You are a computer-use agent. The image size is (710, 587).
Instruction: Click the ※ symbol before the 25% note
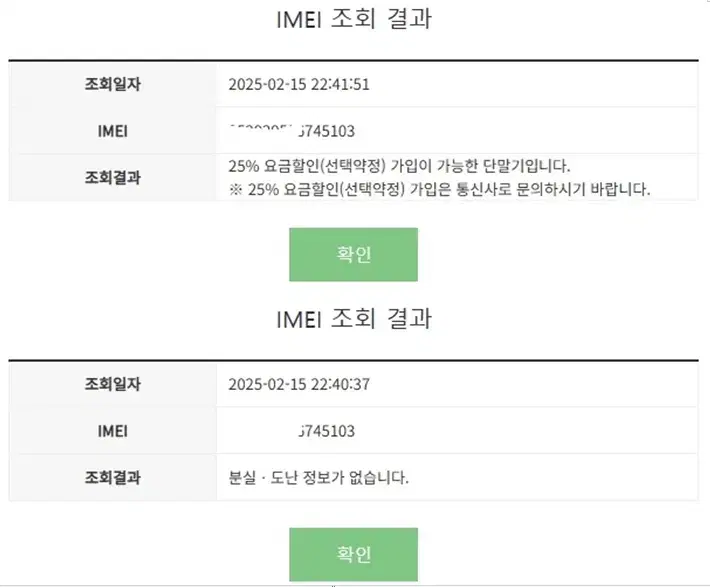(235, 190)
